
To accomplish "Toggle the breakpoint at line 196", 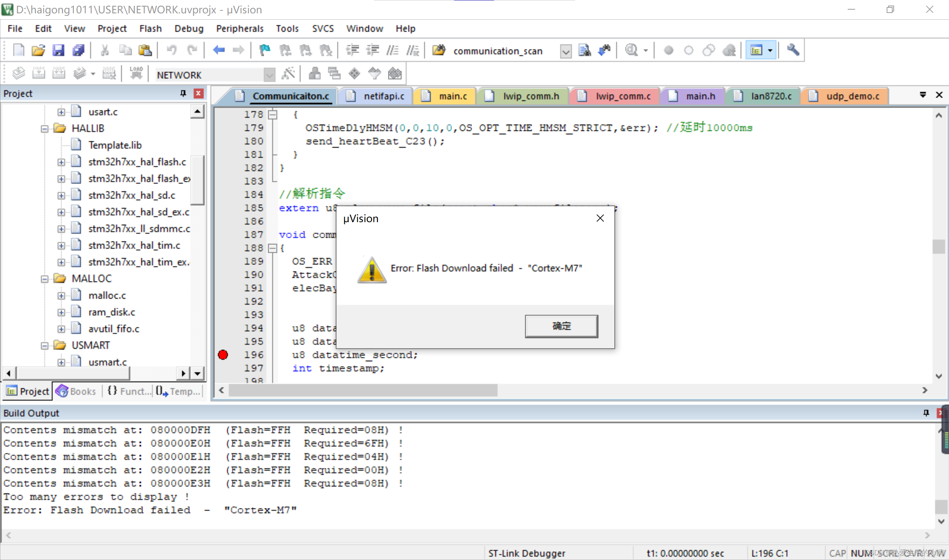I will 223,355.
